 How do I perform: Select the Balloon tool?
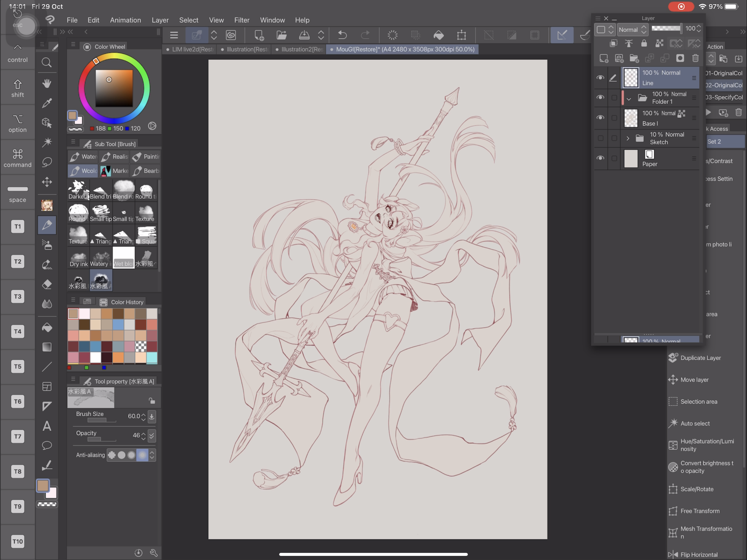[46, 445]
